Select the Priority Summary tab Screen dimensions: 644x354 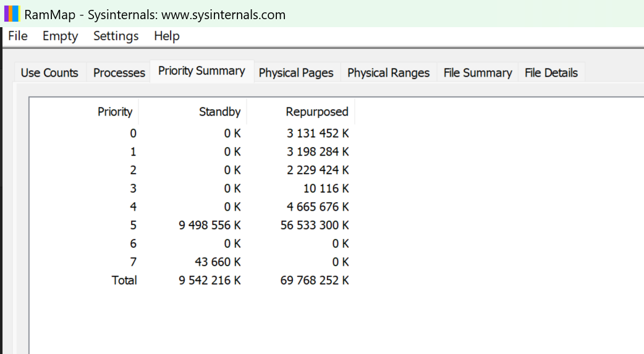(x=201, y=71)
